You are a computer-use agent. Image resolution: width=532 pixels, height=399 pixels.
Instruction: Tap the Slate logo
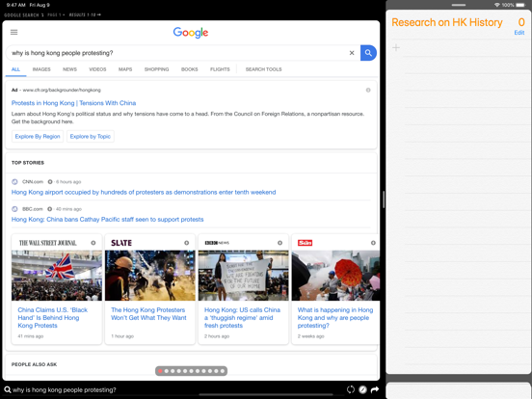coord(121,243)
